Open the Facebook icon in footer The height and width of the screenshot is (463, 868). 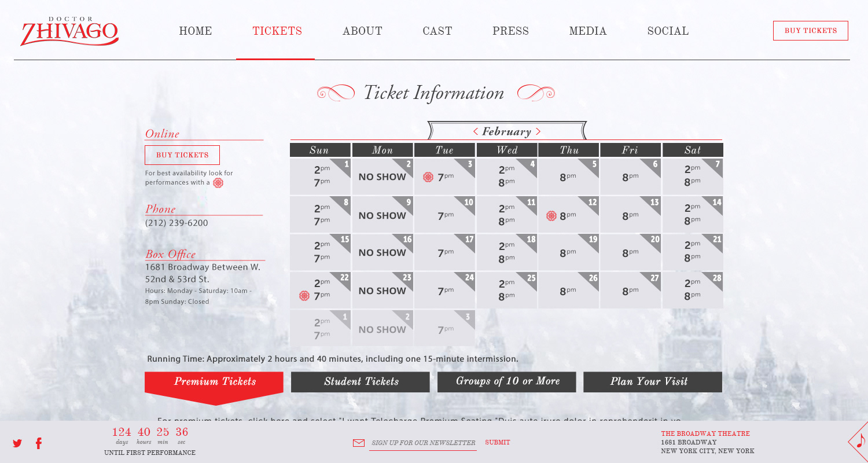tap(39, 443)
